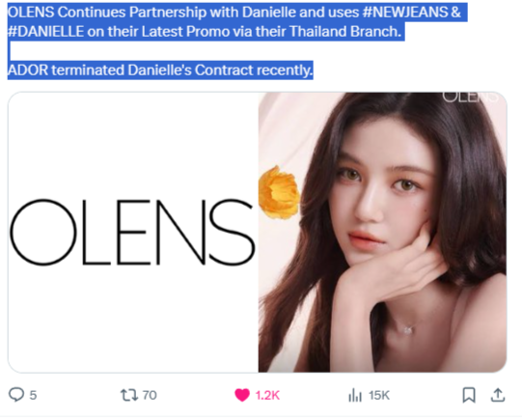Click the repost arrows icon

click(129, 395)
